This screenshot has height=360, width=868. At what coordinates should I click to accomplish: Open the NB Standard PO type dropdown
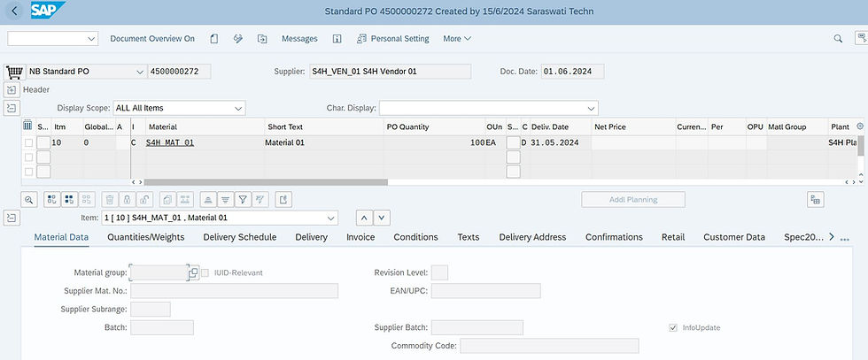(140, 72)
